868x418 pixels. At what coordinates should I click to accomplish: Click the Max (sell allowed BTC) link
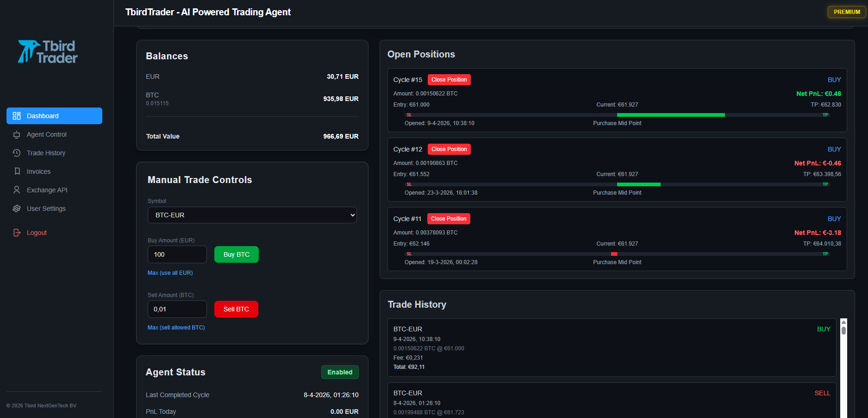(176, 328)
